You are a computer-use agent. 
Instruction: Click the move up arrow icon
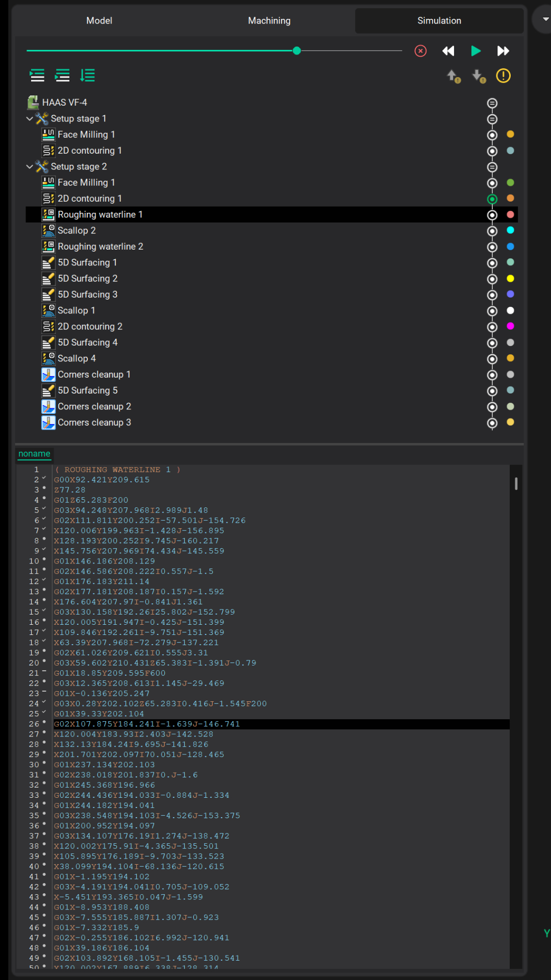click(453, 77)
